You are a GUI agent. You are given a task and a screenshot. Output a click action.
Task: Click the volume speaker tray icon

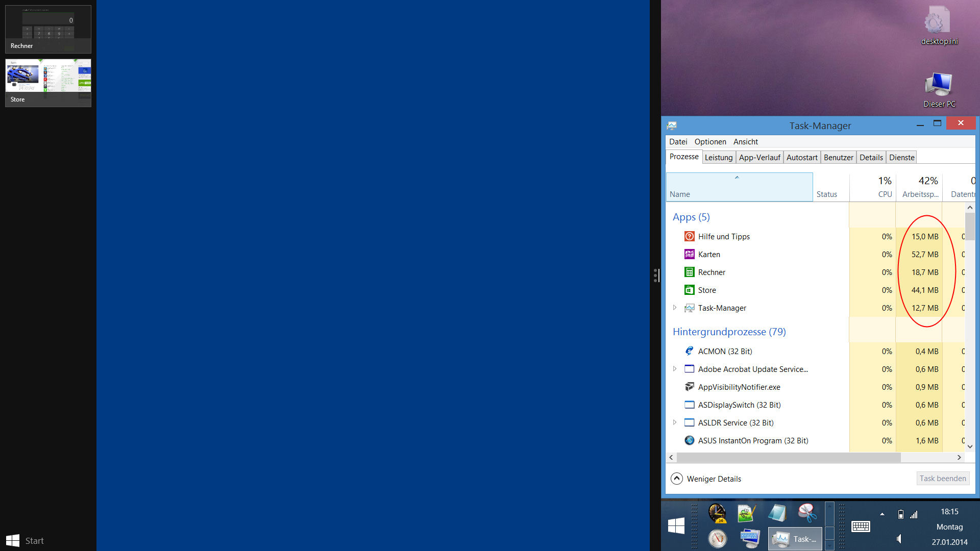[x=899, y=539]
